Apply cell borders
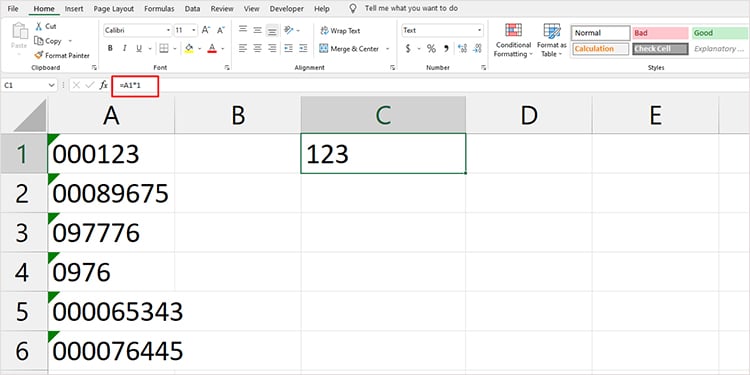750x375 pixels. click(164, 48)
